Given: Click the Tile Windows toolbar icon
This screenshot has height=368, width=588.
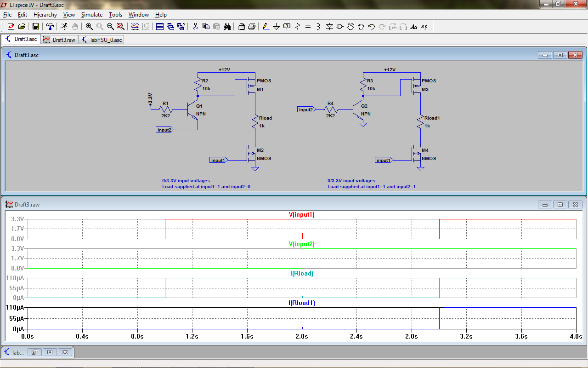Looking at the screenshot, I should [160, 27].
